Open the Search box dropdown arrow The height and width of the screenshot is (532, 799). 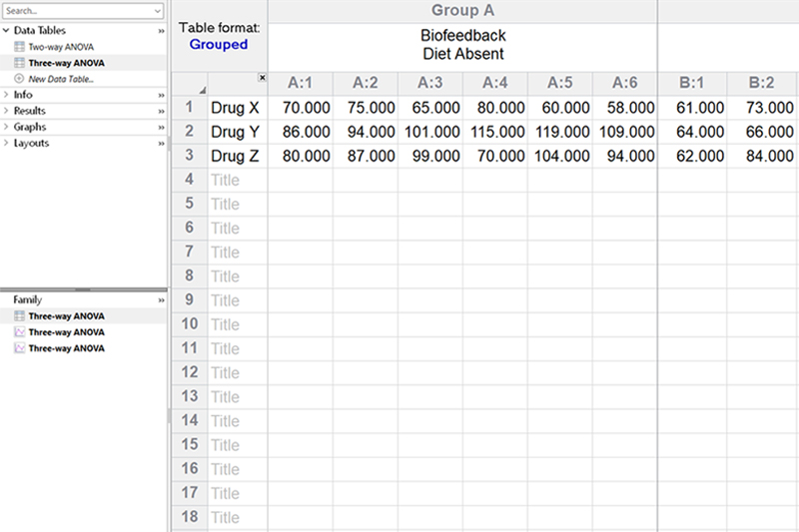point(158,11)
